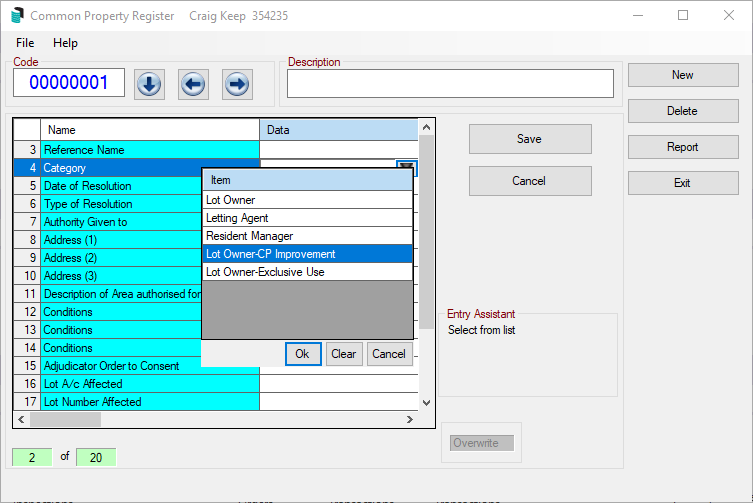Image resolution: width=753 pixels, height=503 pixels.
Task: Select Letting Agent from the list
Action: [x=307, y=218]
